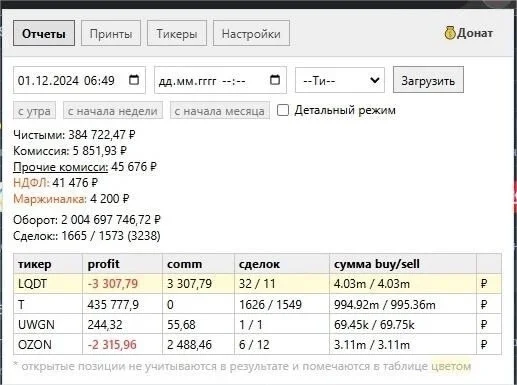Click the с начала недели quick filter
517x385 pixels.
pyautogui.click(x=113, y=110)
